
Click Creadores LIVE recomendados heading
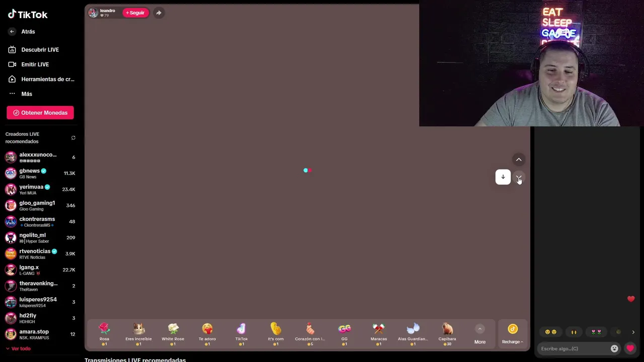point(22,138)
